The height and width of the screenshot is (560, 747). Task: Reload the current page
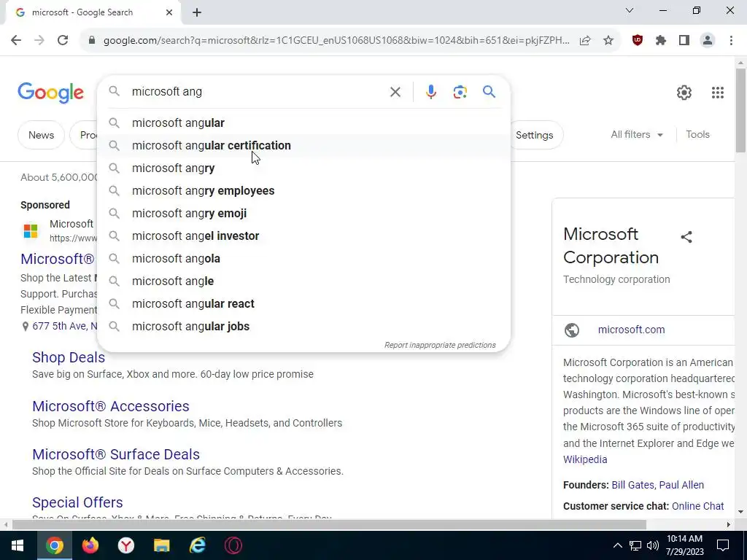63,40
